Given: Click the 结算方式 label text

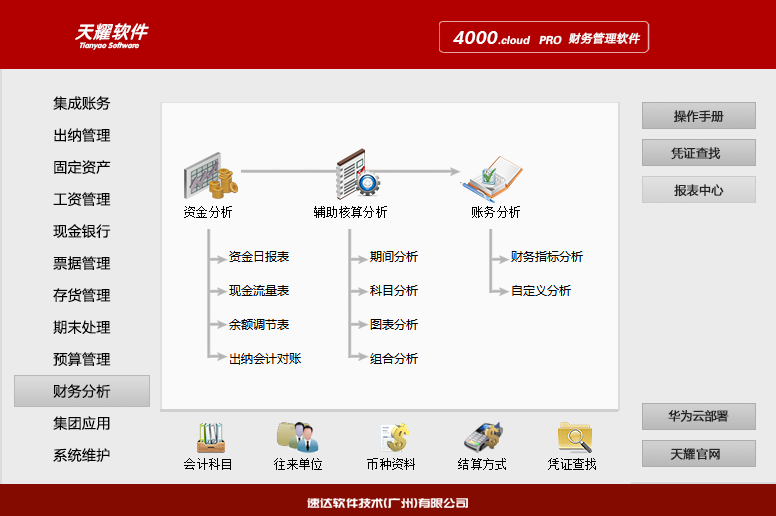Looking at the screenshot, I should click(482, 464).
